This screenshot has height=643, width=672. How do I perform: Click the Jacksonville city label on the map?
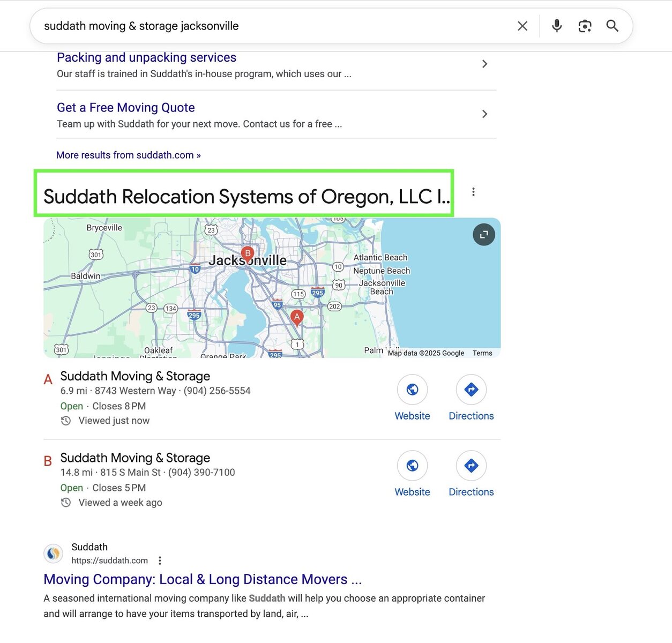(248, 260)
